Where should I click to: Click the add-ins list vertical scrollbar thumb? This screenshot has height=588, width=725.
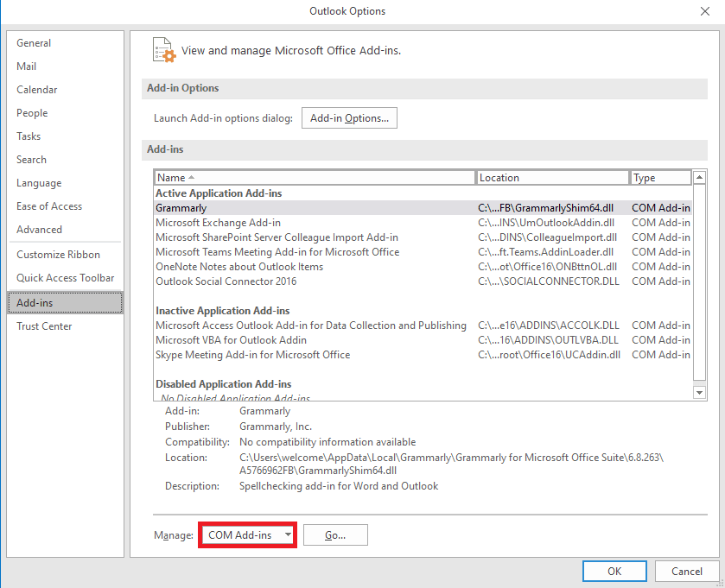(x=700, y=282)
